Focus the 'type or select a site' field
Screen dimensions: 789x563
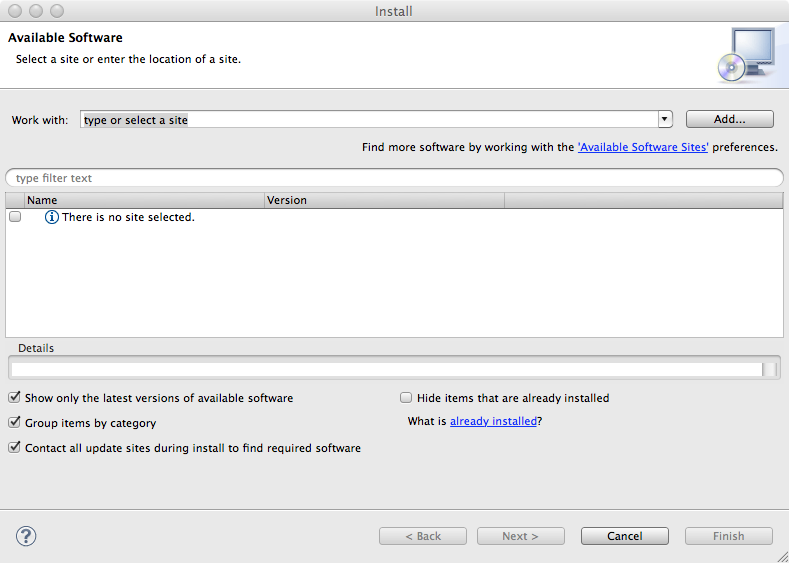coord(368,120)
